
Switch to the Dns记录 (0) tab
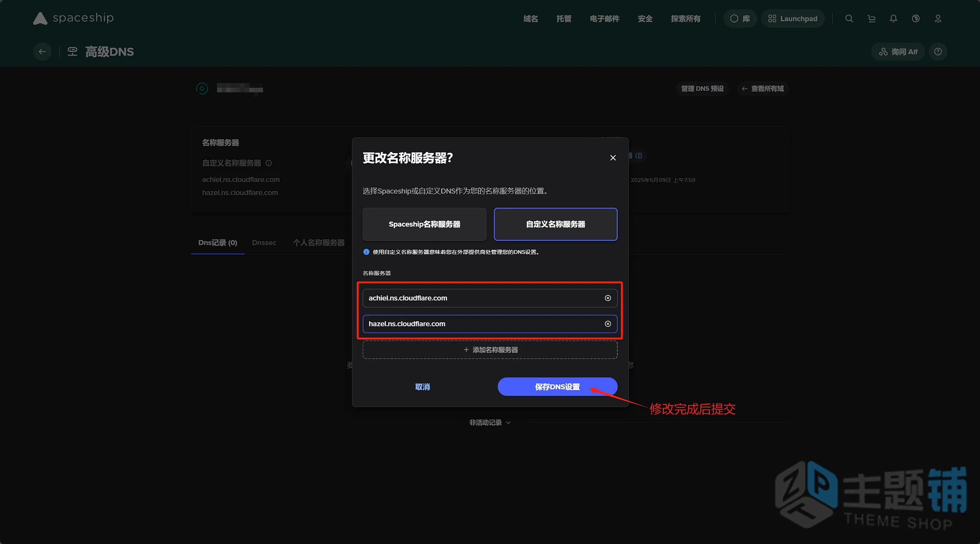click(x=218, y=243)
